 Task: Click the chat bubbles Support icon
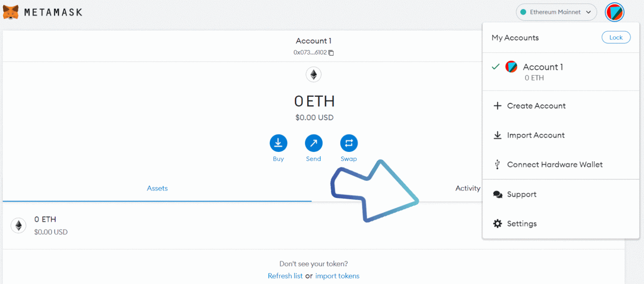[x=497, y=195]
